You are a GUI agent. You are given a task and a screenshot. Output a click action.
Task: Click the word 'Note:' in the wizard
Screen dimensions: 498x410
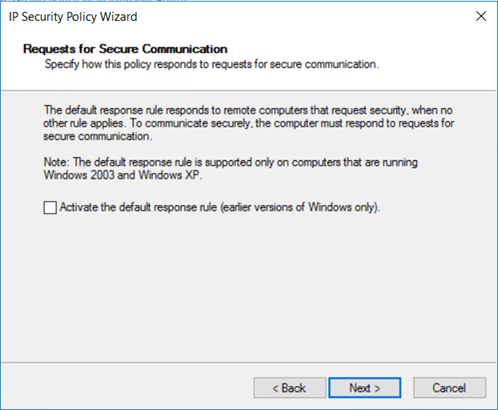[x=56, y=162]
